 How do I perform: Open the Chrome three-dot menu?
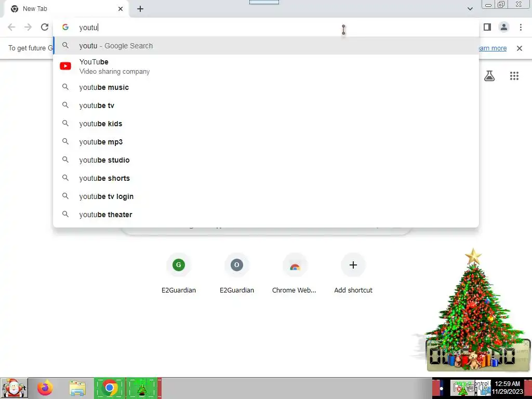pyautogui.click(x=521, y=27)
